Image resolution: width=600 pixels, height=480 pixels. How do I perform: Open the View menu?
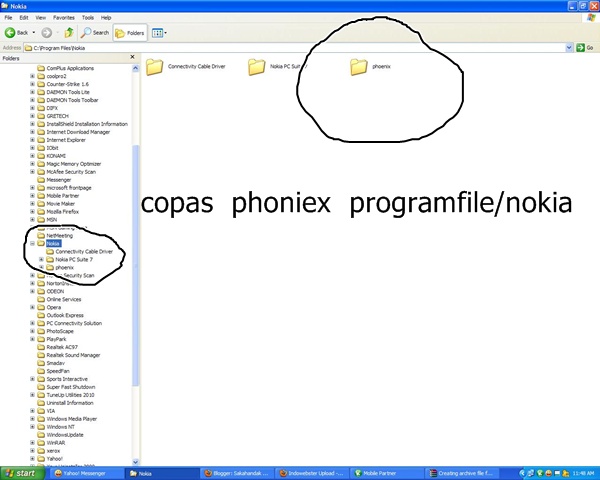pyautogui.click(x=41, y=18)
